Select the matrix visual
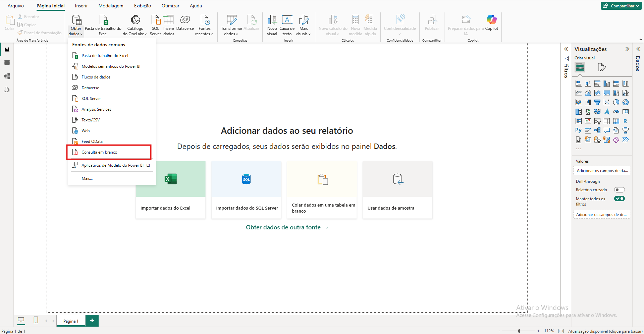644x334 pixels. pyautogui.click(x=616, y=121)
